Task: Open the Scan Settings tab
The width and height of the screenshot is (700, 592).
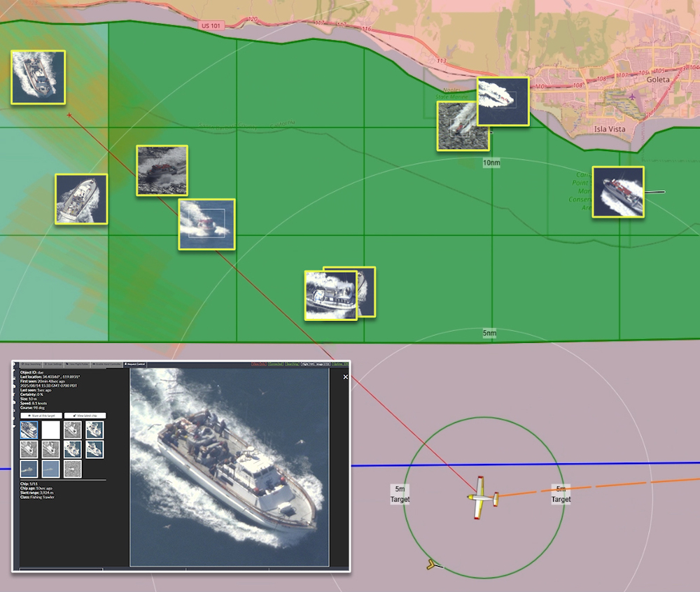Action: tap(54, 364)
